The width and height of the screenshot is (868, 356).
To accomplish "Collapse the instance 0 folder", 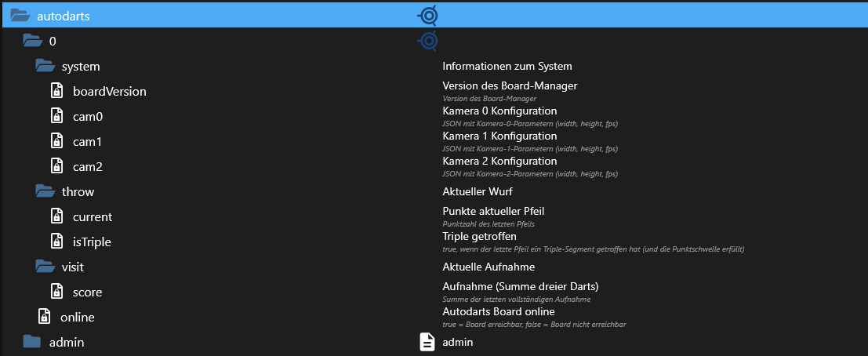I will (32, 41).
